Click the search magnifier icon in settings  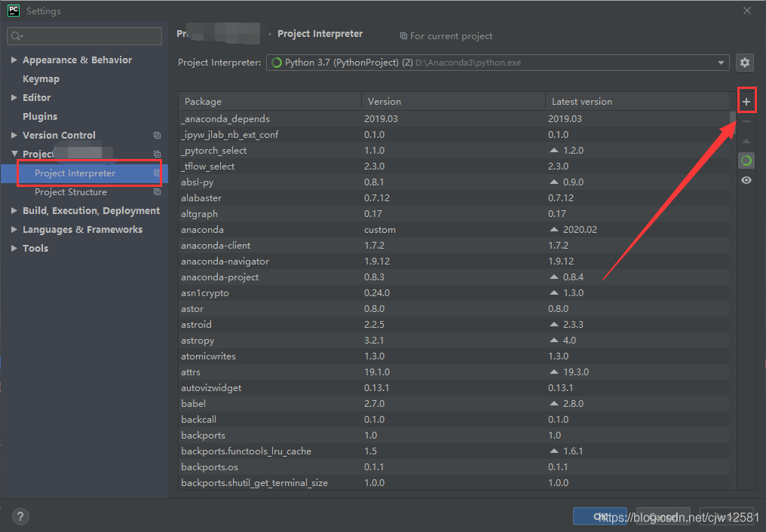pos(16,36)
